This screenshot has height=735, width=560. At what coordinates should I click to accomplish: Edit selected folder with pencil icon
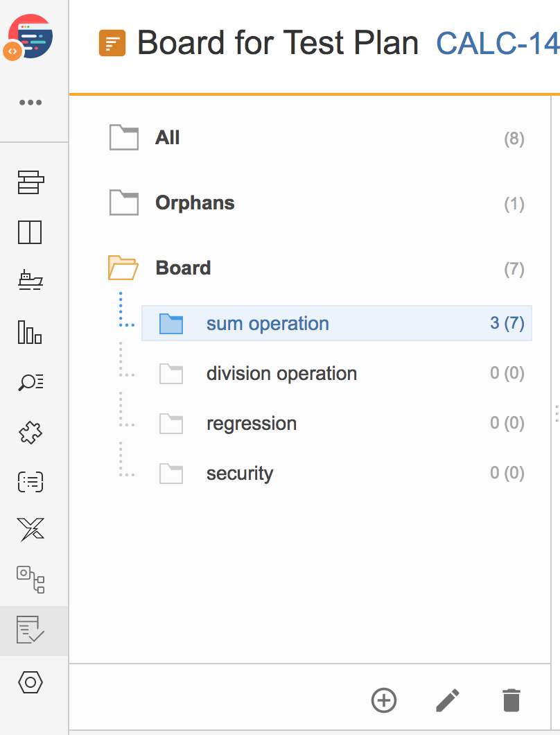click(448, 700)
